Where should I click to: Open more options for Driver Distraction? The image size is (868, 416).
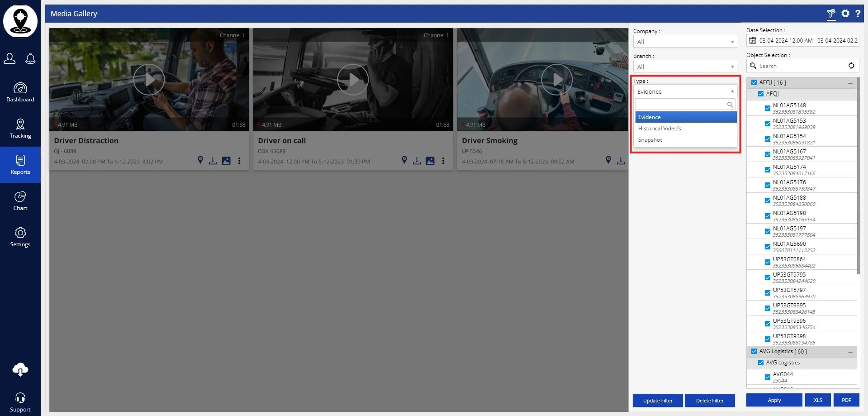pos(239,161)
